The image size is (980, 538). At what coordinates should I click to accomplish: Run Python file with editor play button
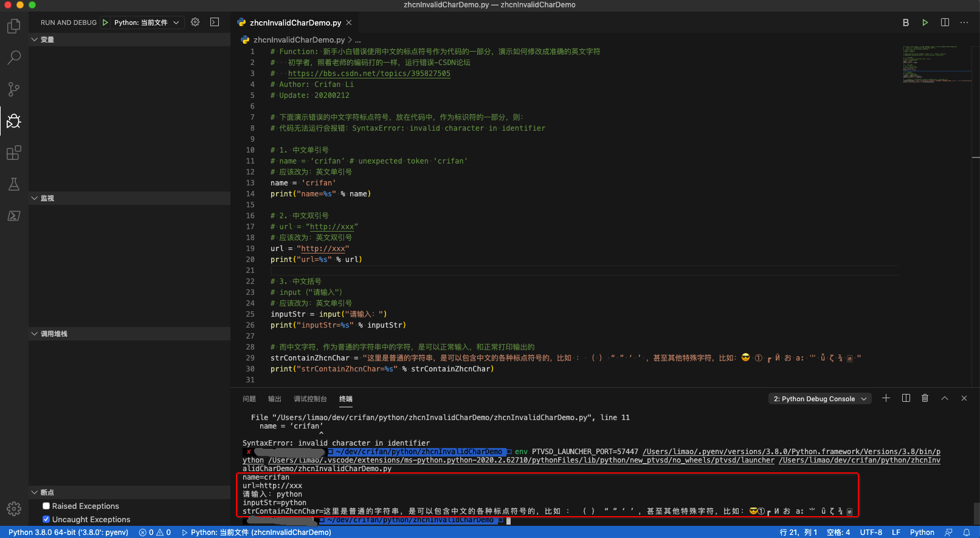925,22
